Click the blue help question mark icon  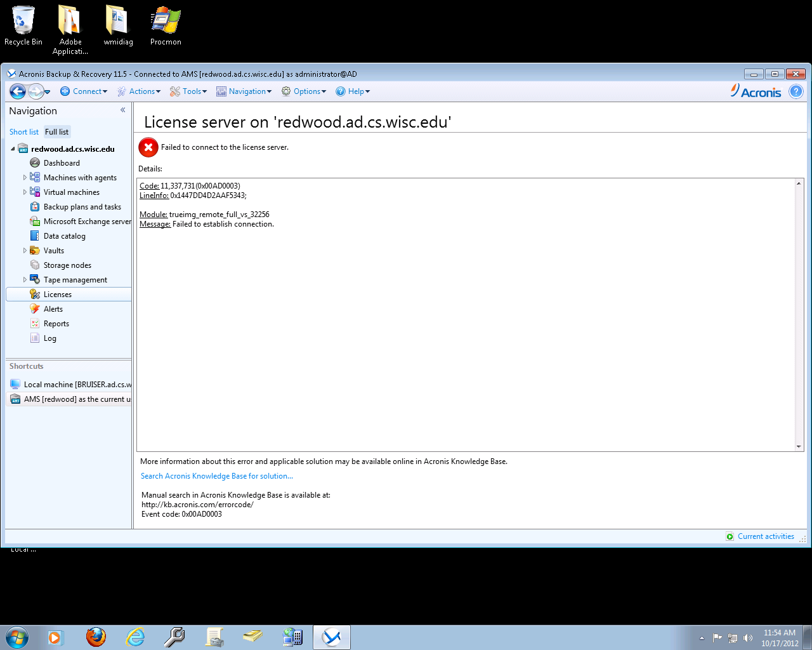point(796,91)
